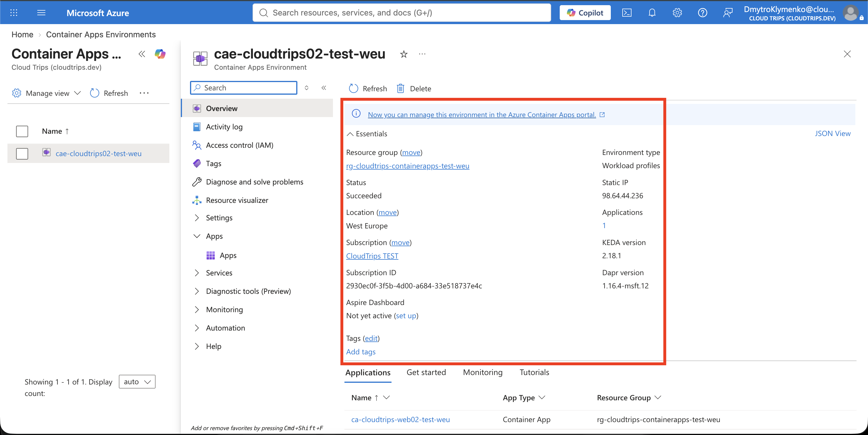868x435 pixels.
Task: Open cae-cloudtrips02-test-weu from the list
Action: click(x=98, y=153)
